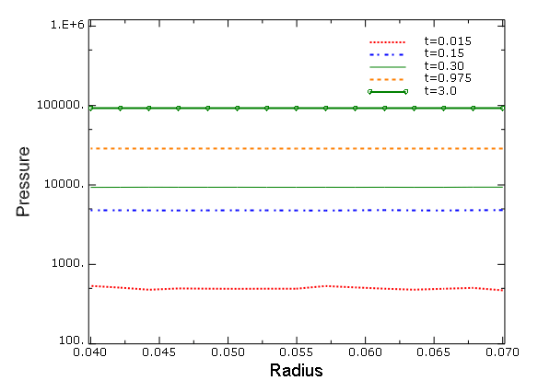
Task: Click the 100000. y-axis tick label
Action: [x=61, y=105]
